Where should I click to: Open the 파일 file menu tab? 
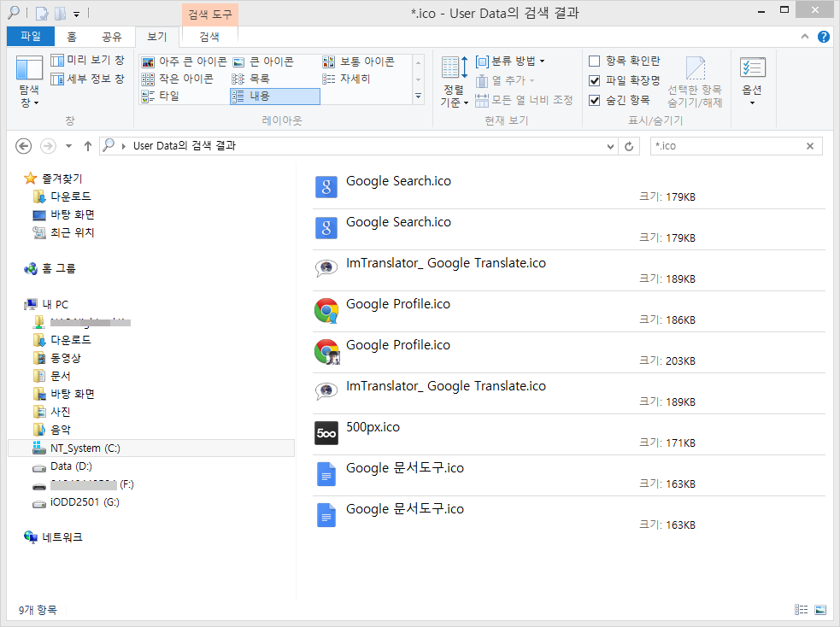[31, 36]
